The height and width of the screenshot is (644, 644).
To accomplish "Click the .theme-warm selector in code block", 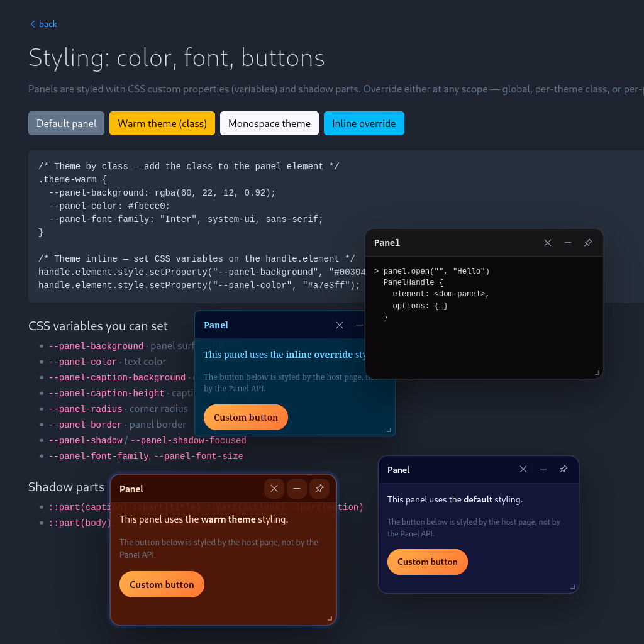I will click(x=67, y=179).
